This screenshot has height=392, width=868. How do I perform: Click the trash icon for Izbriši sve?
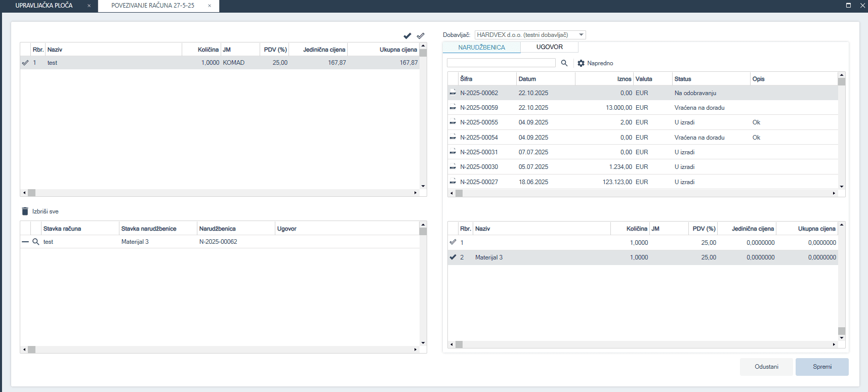(25, 211)
